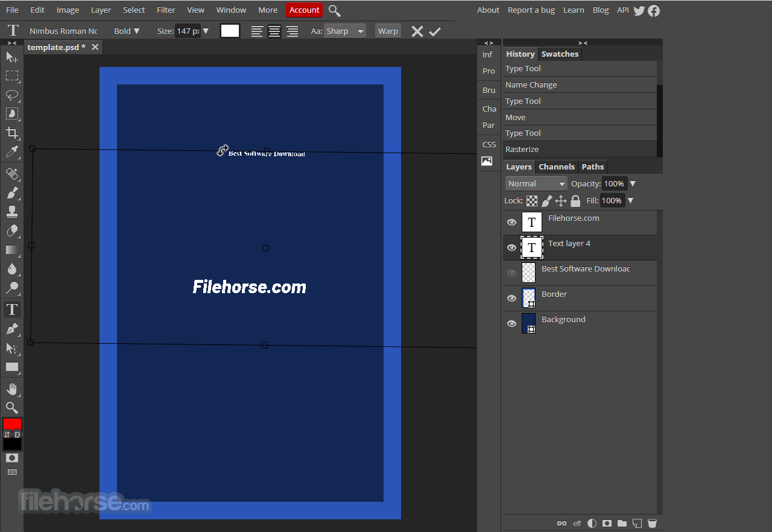Select the Hand tool
Image resolution: width=772 pixels, height=532 pixels.
(x=12, y=389)
